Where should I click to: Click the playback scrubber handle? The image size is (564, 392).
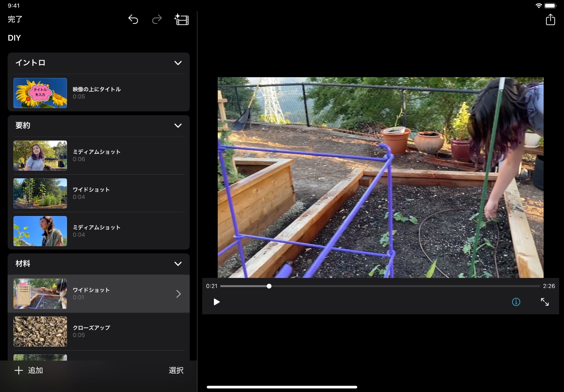[x=269, y=286]
